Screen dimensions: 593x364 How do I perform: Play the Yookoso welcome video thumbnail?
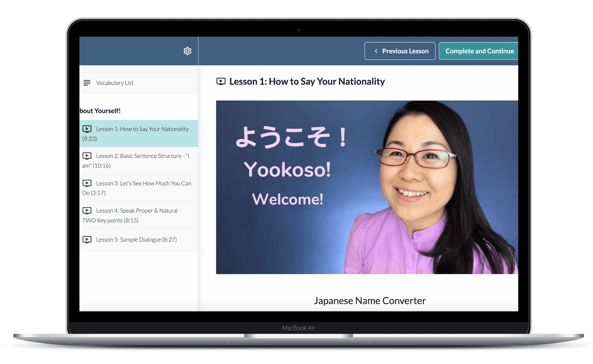click(367, 187)
